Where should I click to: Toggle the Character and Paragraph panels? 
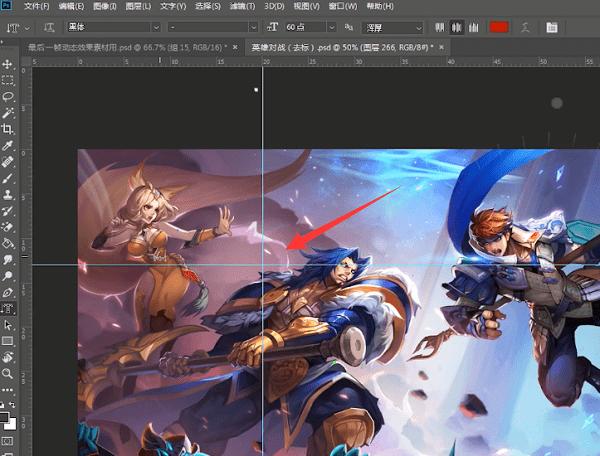(x=551, y=27)
